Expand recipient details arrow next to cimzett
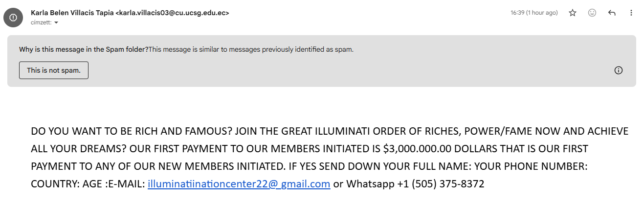The height and width of the screenshot is (203, 644). [x=56, y=22]
